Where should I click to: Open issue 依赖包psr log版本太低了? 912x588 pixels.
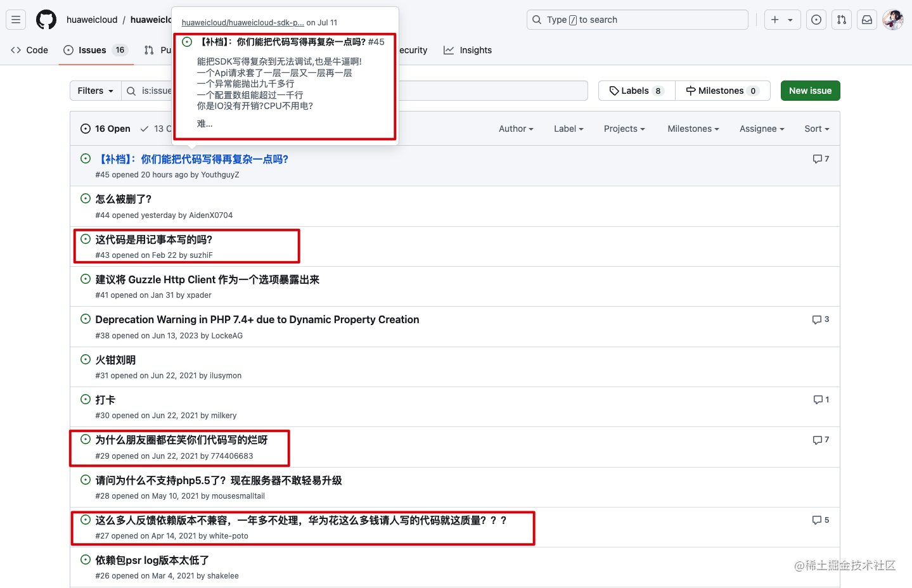pos(152,560)
